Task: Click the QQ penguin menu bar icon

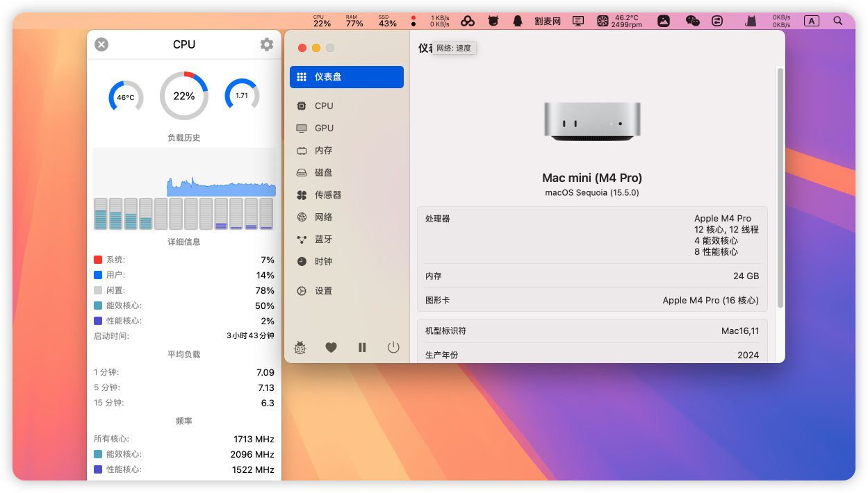Action: 517,21
